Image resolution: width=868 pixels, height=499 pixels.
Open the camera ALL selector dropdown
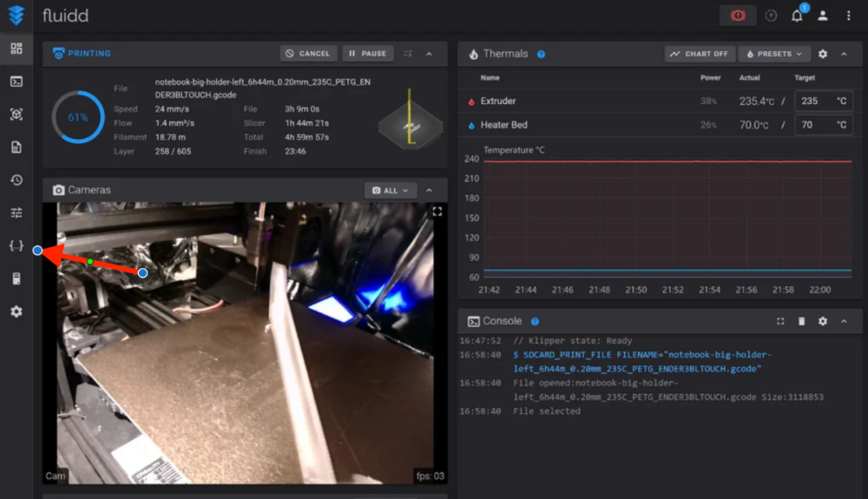(x=391, y=190)
